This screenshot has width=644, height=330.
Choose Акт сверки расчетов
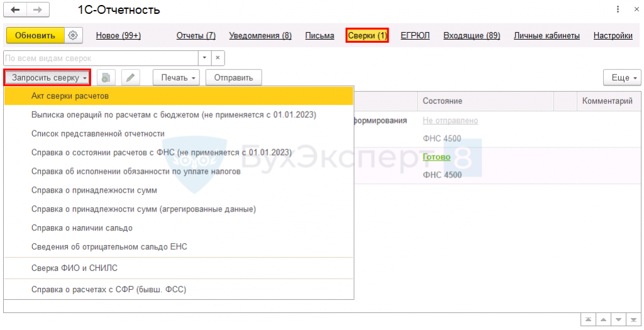pos(179,96)
